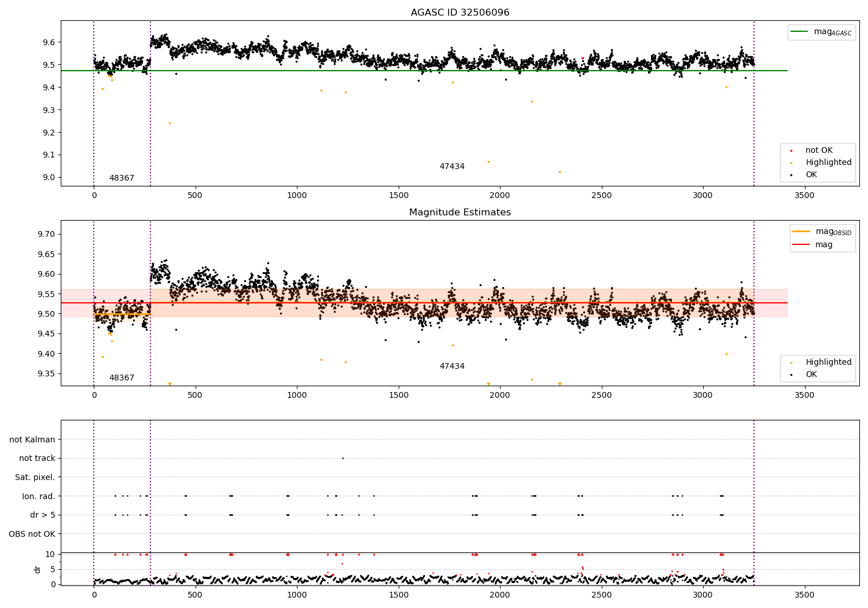Click the 'not OK' legend entry in top plot

(819, 151)
